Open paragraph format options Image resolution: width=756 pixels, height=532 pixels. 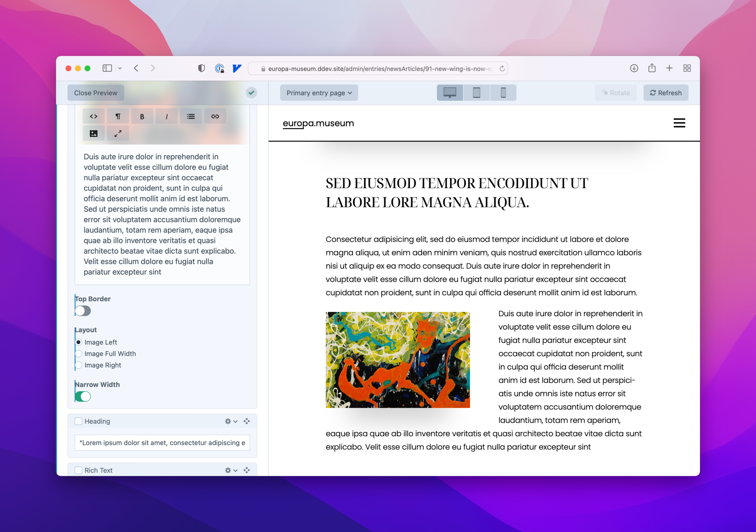[x=118, y=116]
